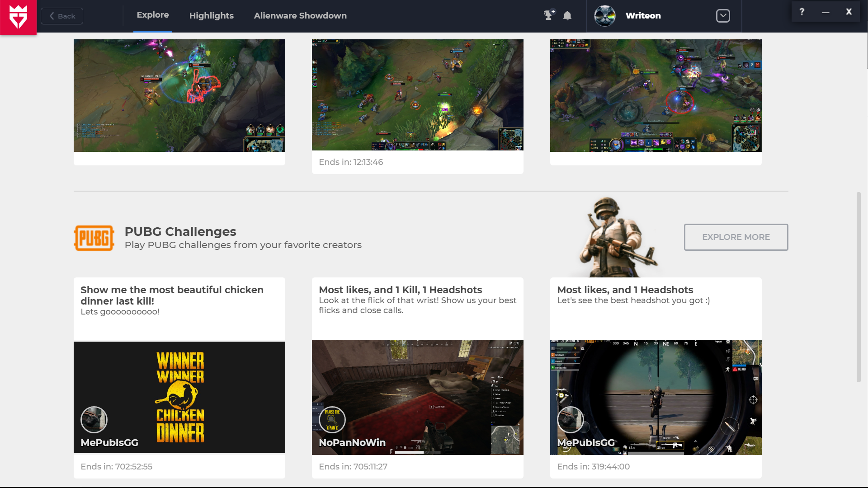Click 'Ends in: 319:44:00' timer
This screenshot has height=488, width=868.
594,467
